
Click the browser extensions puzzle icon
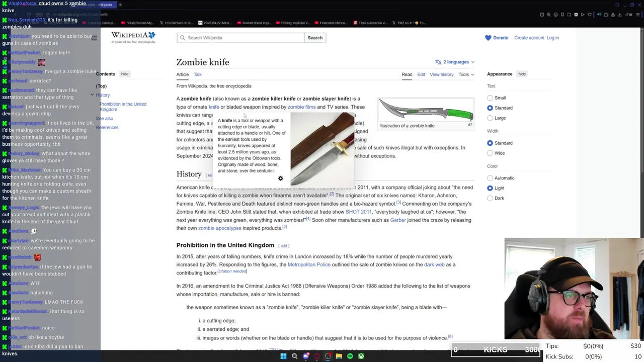click(x=606, y=15)
